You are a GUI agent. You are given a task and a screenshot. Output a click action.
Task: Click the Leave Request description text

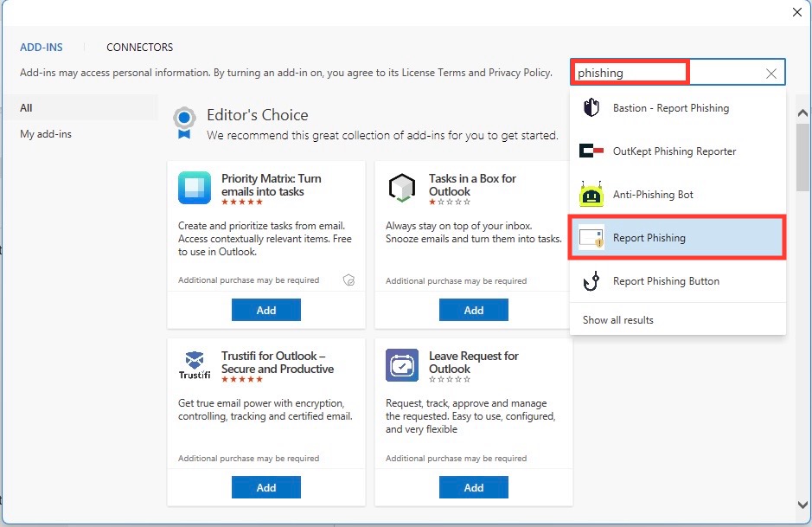tap(470, 416)
